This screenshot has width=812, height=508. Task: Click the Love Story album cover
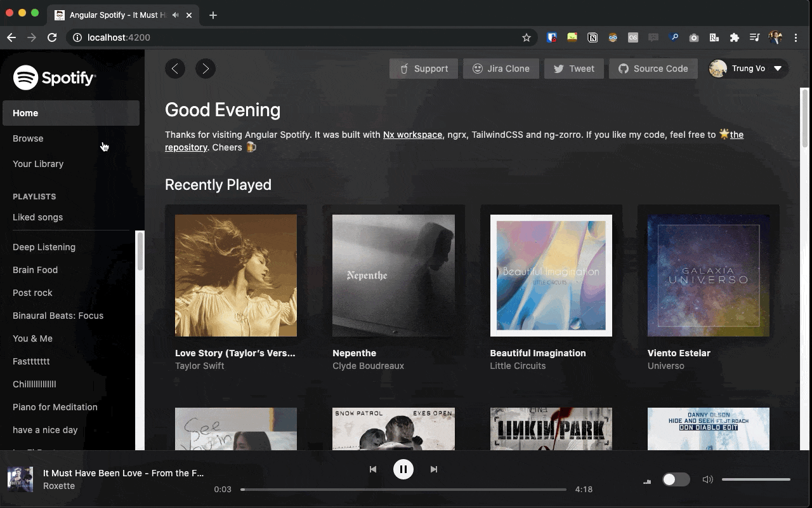pyautogui.click(x=236, y=276)
